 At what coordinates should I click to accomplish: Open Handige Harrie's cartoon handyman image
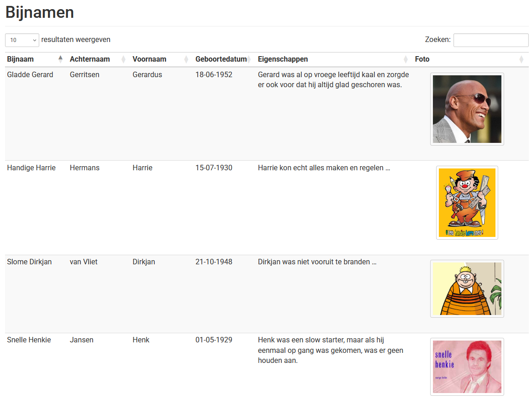pos(467,203)
